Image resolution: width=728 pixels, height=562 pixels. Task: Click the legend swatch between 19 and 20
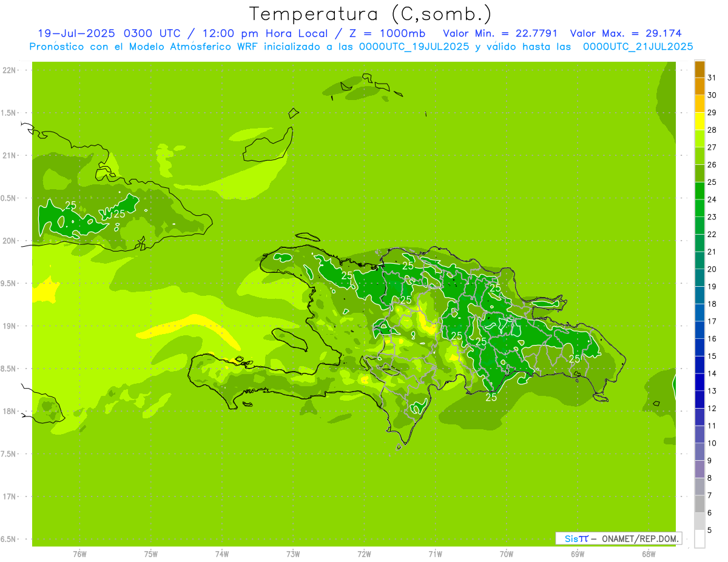(x=699, y=278)
